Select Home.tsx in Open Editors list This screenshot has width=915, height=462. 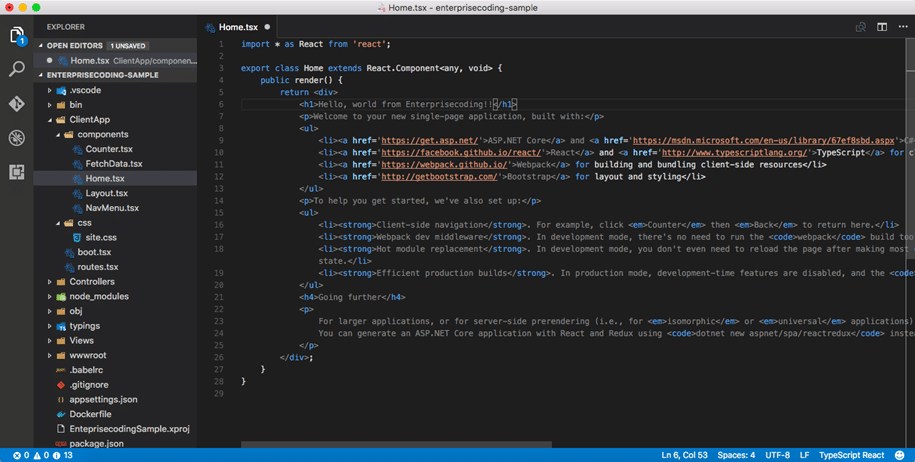click(115, 61)
